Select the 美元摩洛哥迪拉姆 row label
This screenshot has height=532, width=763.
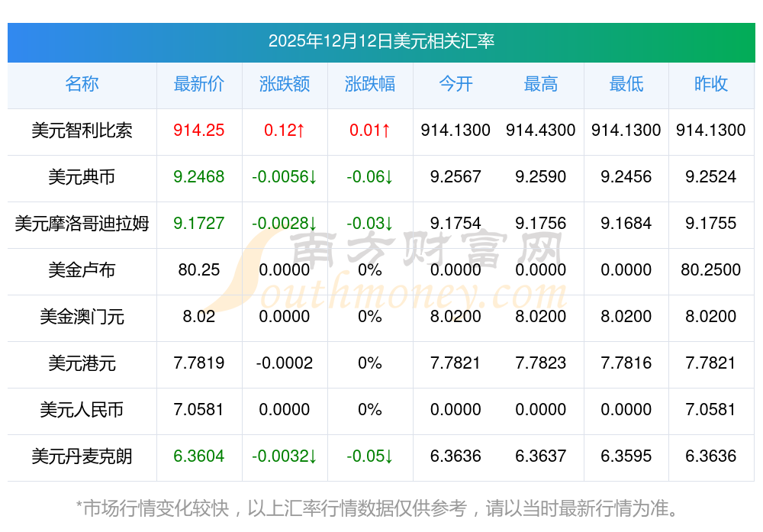tap(82, 224)
